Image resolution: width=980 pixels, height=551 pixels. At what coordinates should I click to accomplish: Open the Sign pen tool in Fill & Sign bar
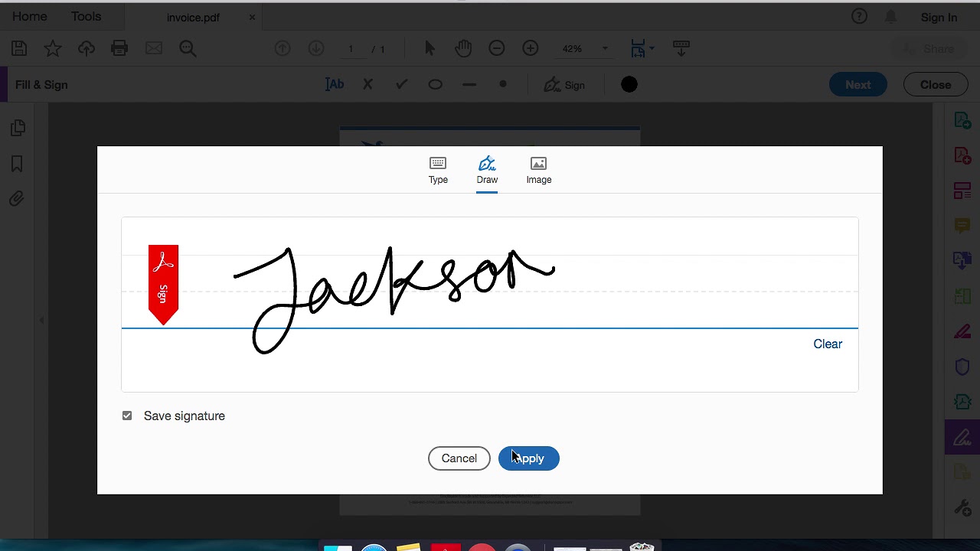pyautogui.click(x=564, y=85)
